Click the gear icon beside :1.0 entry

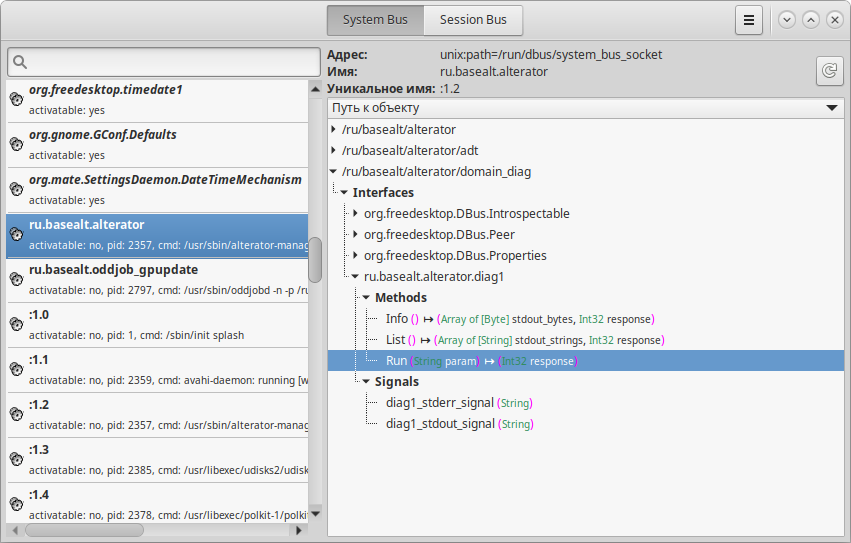[16, 324]
